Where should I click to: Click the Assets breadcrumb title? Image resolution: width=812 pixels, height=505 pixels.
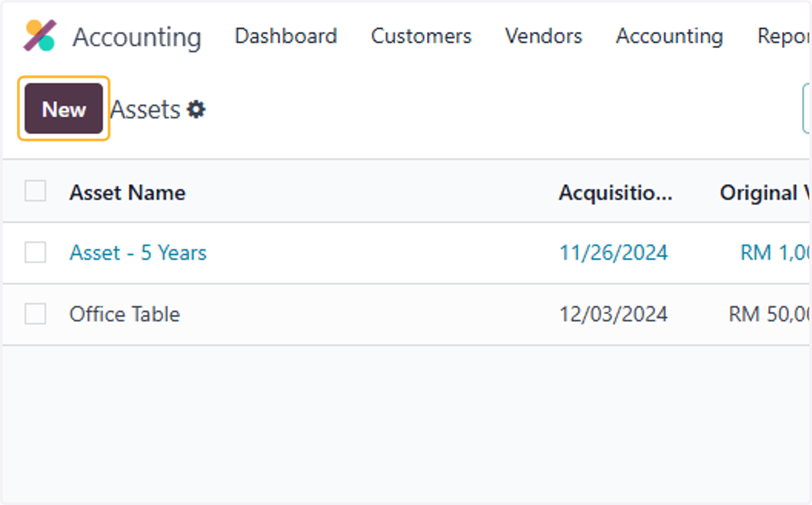145,109
